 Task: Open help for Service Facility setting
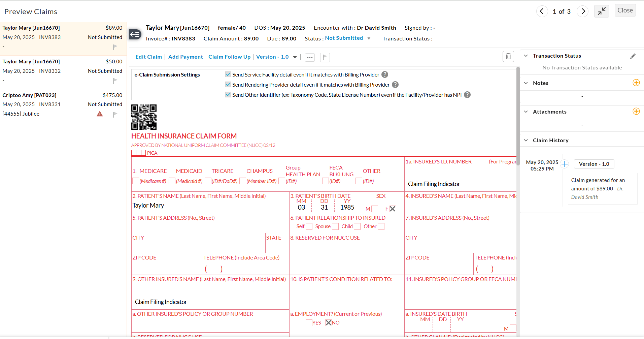pos(384,74)
